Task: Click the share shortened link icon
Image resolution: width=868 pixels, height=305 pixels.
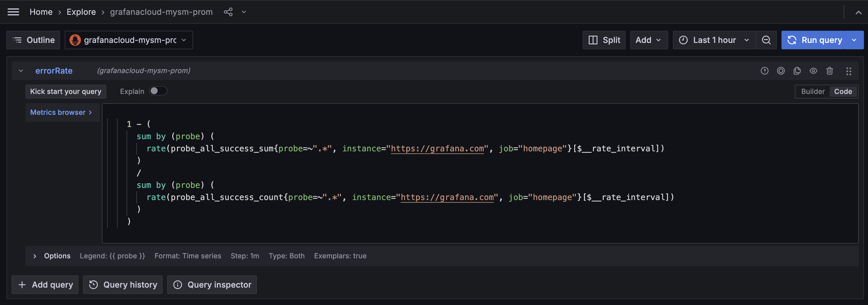Action: point(228,12)
